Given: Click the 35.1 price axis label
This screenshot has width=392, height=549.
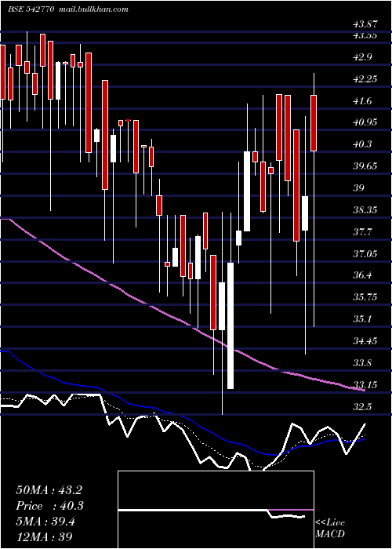Looking at the screenshot, I should [x=362, y=319].
